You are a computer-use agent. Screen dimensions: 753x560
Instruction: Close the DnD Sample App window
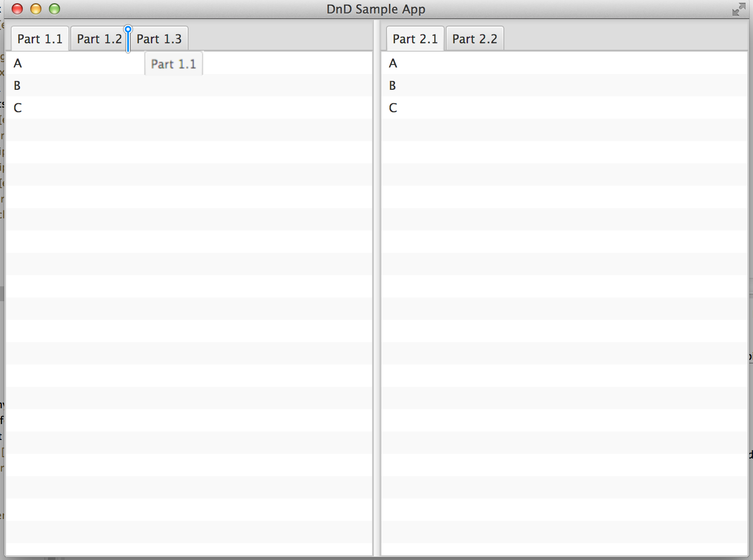17,9
